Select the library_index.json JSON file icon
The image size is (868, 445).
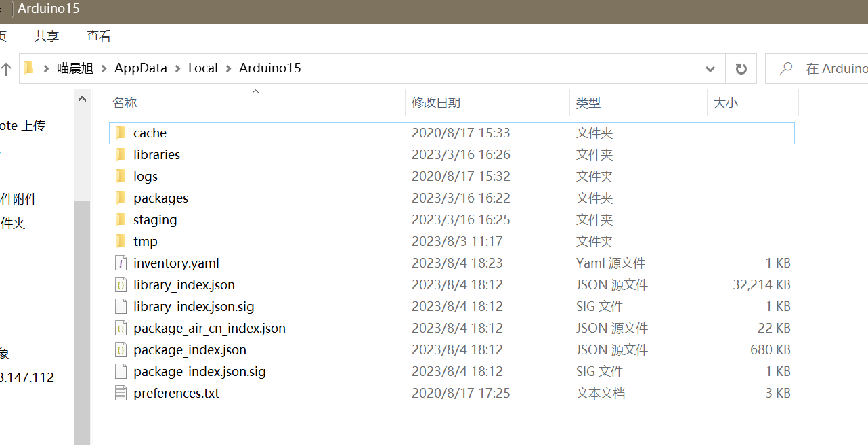click(120, 284)
